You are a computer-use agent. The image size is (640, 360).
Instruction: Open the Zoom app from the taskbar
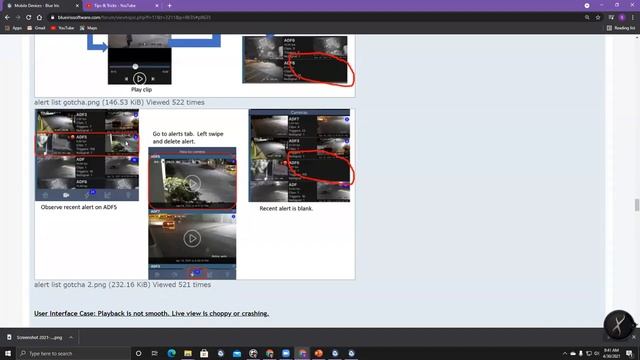tap(286, 353)
